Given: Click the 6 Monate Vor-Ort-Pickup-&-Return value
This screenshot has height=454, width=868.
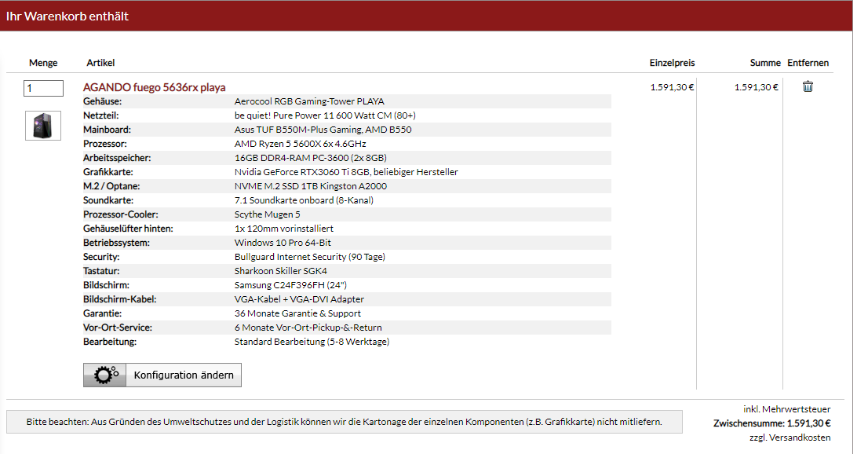Looking at the screenshot, I should (308, 328).
